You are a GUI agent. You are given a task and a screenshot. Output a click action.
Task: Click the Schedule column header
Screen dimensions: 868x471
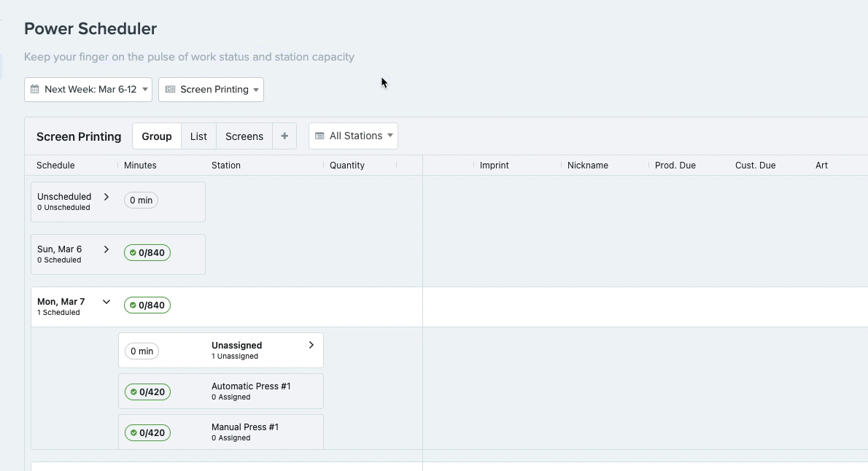[55, 166]
